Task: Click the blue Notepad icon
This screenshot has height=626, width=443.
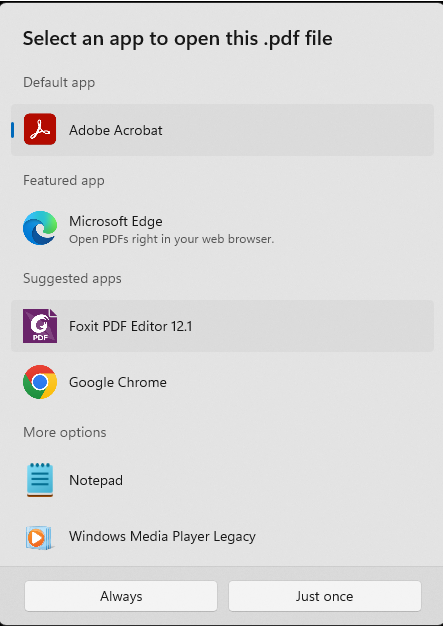Action: click(x=40, y=480)
